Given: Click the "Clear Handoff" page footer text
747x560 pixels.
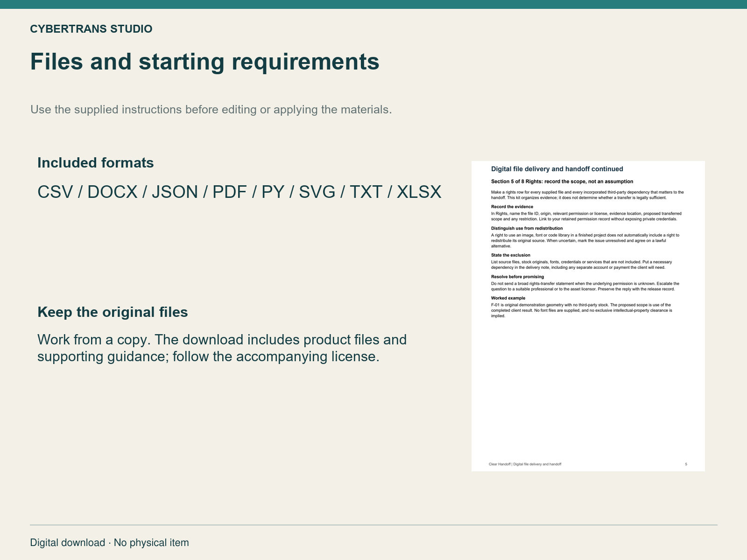Looking at the screenshot, I should (525, 464).
